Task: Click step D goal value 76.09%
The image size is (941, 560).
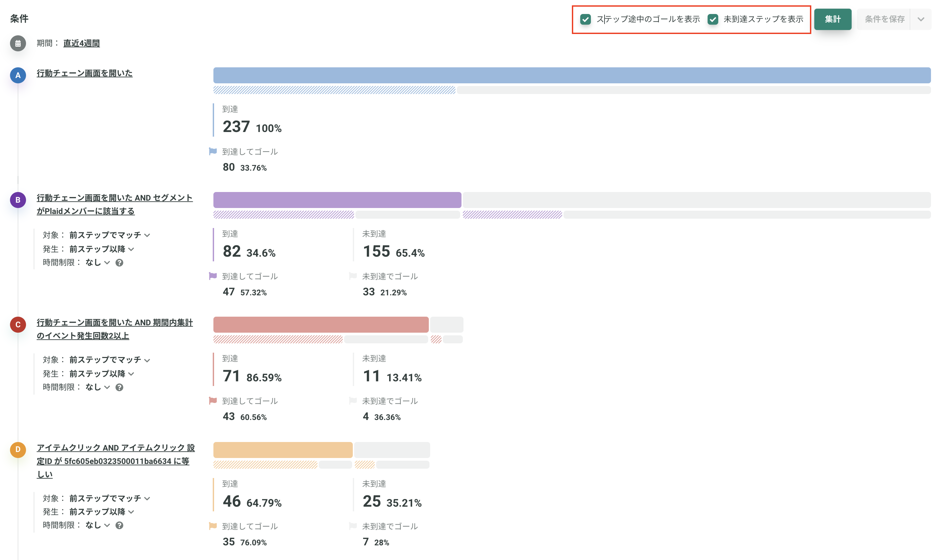Action: (253, 543)
